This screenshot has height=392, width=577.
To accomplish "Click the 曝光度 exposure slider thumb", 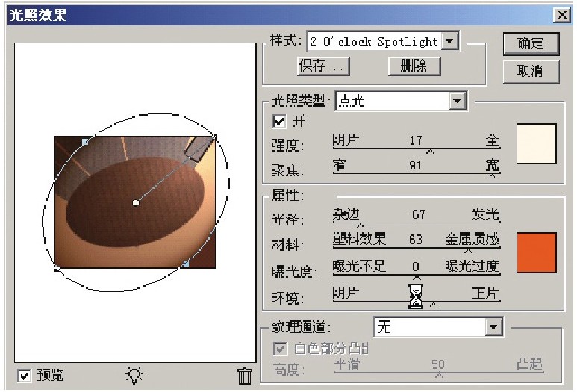I will [x=417, y=277].
